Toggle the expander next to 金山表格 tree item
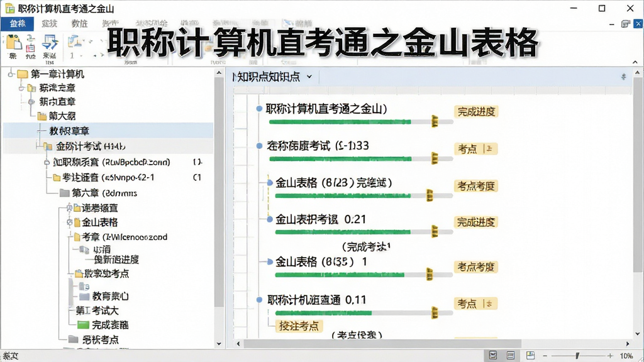Image resolution: width=644 pixels, height=362 pixels. [x=69, y=222]
